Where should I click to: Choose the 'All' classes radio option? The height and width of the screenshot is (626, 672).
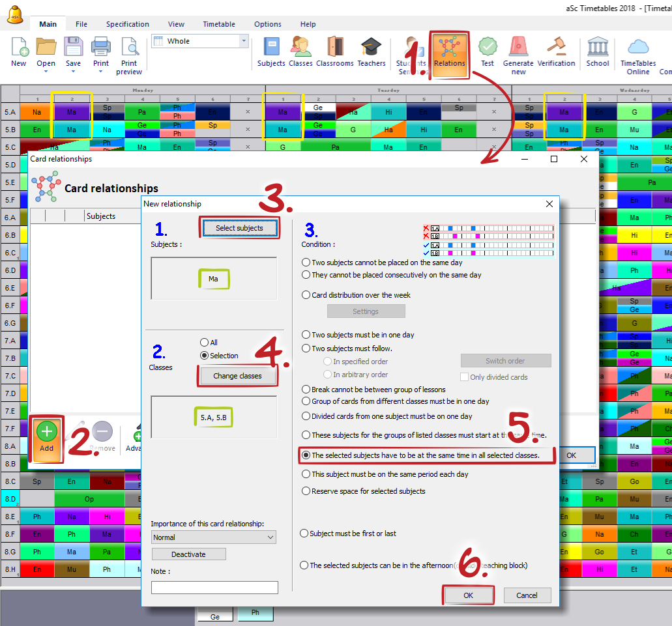click(x=205, y=343)
